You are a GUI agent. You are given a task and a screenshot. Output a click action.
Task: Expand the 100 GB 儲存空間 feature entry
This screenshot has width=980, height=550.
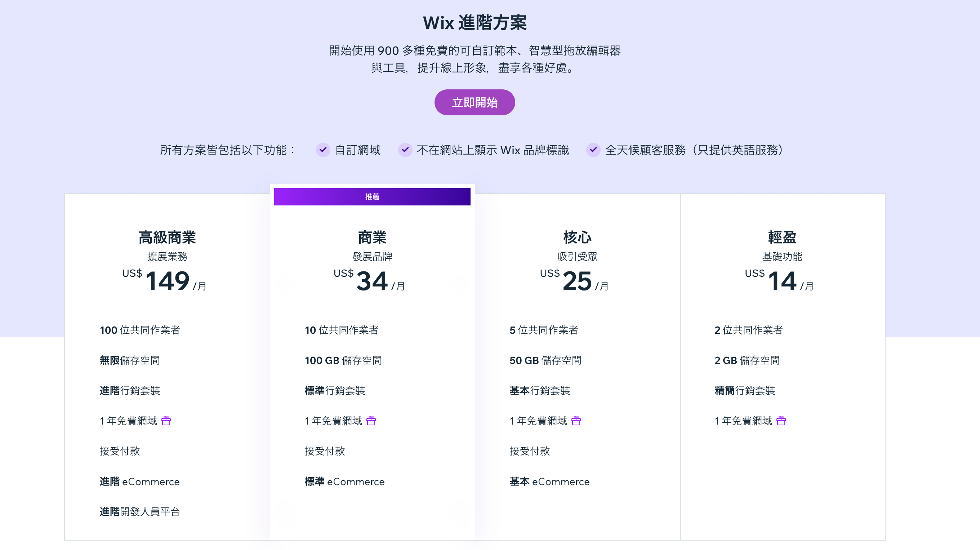click(x=343, y=360)
